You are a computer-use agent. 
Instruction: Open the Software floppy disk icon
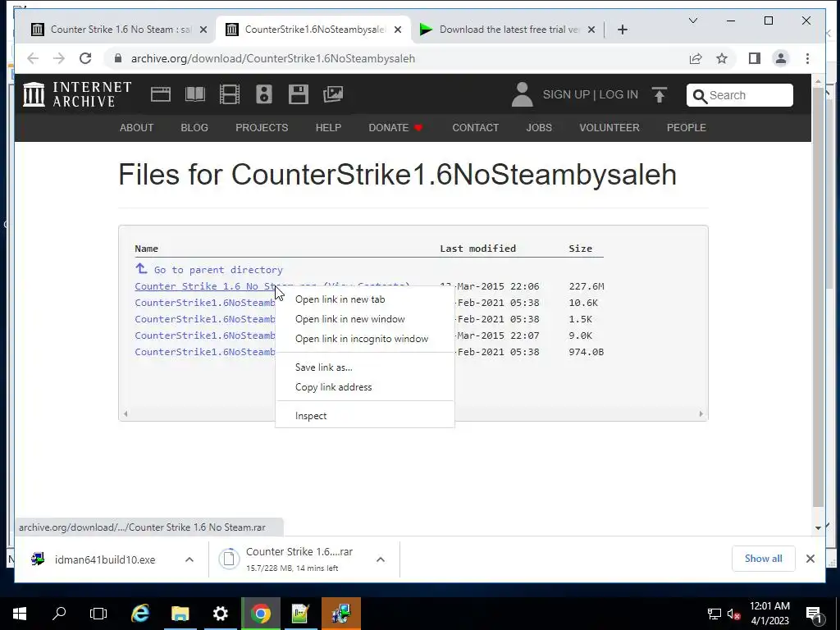[299, 94]
